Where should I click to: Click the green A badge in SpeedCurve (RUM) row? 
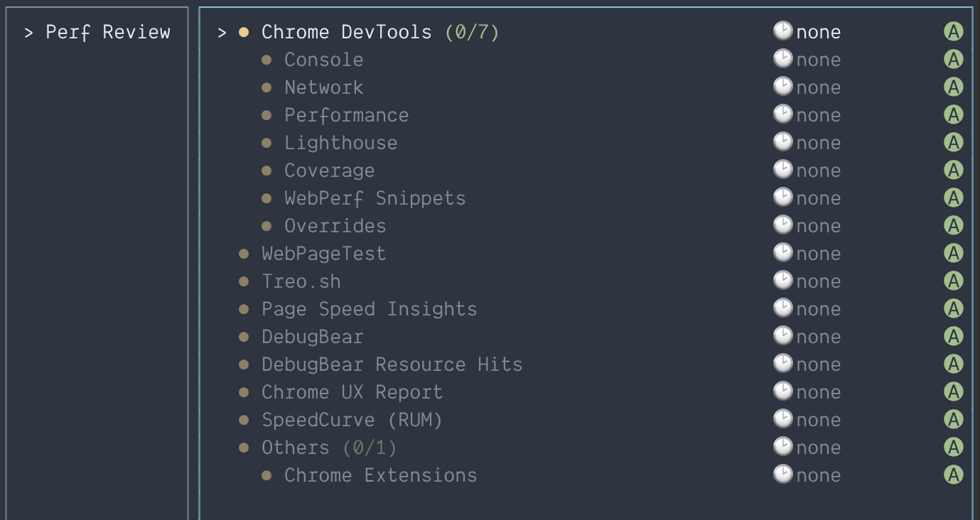coord(953,420)
